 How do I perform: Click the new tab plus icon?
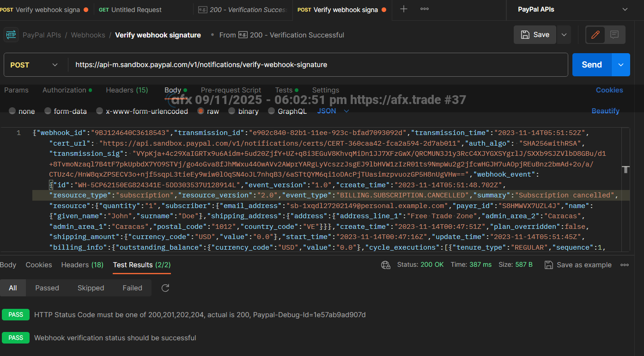point(404,9)
